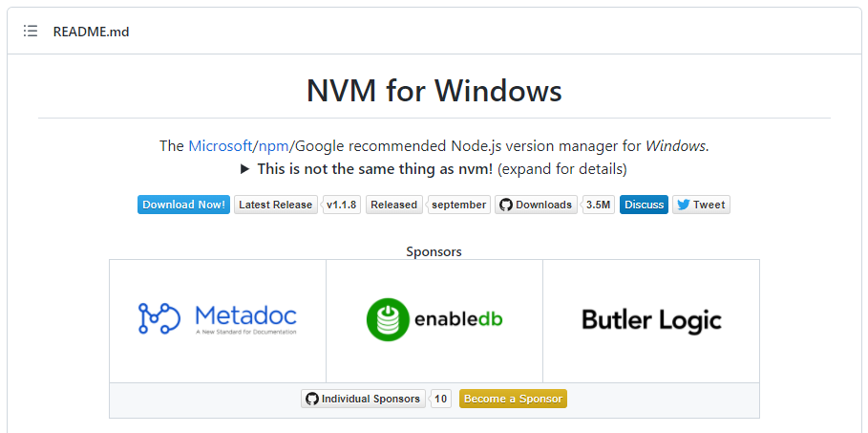Click the Become a Sponsor button

513,399
